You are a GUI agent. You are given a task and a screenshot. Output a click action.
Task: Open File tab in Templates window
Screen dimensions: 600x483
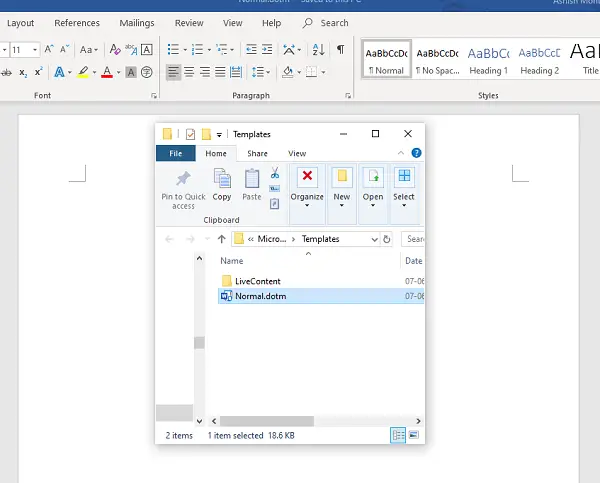point(176,153)
